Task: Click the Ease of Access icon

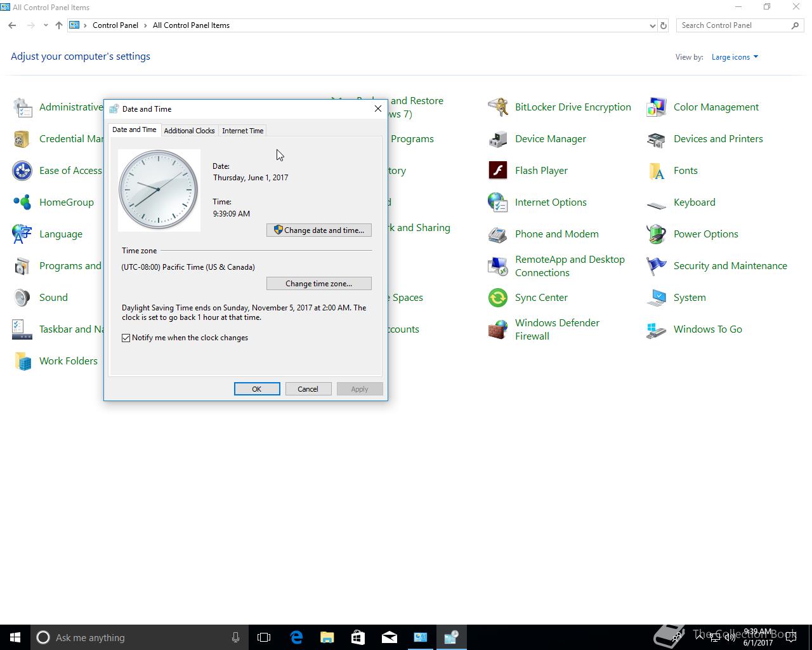Action: pos(22,171)
